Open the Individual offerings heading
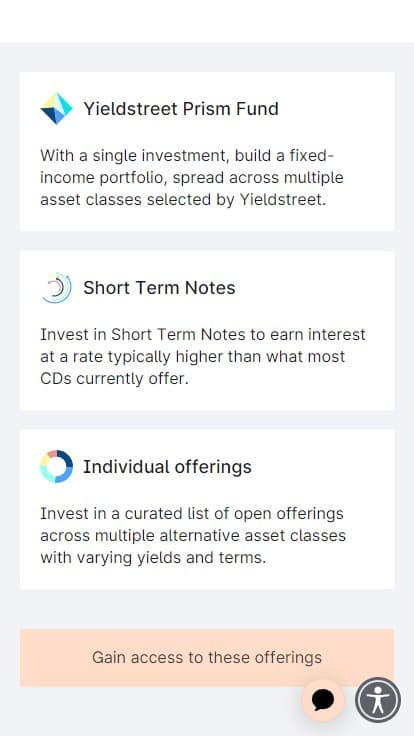The height and width of the screenshot is (736, 414). click(167, 467)
